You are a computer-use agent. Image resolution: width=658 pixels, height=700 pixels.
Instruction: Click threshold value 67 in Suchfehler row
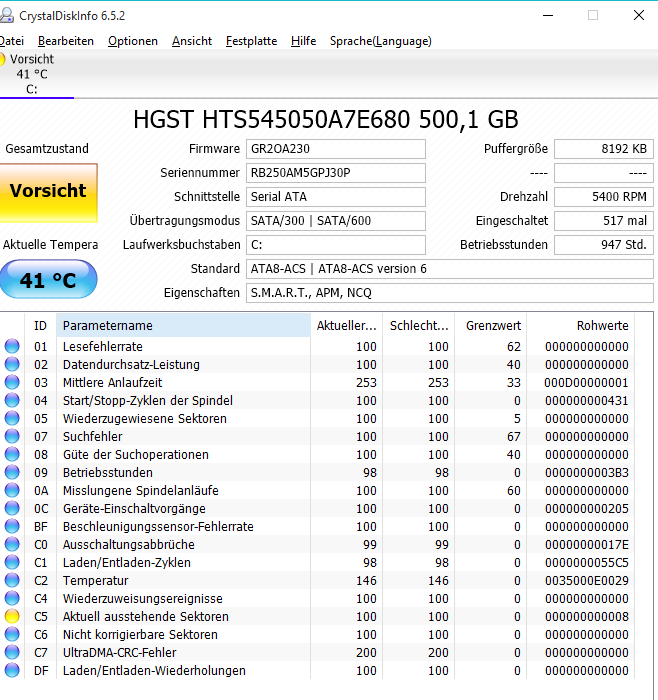(x=513, y=437)
